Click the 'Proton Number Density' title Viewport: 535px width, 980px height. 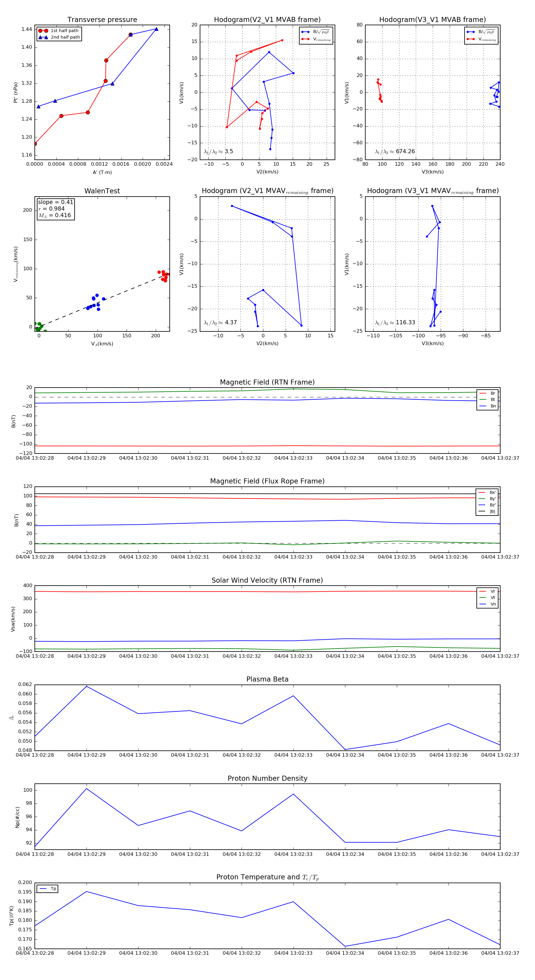267,778
